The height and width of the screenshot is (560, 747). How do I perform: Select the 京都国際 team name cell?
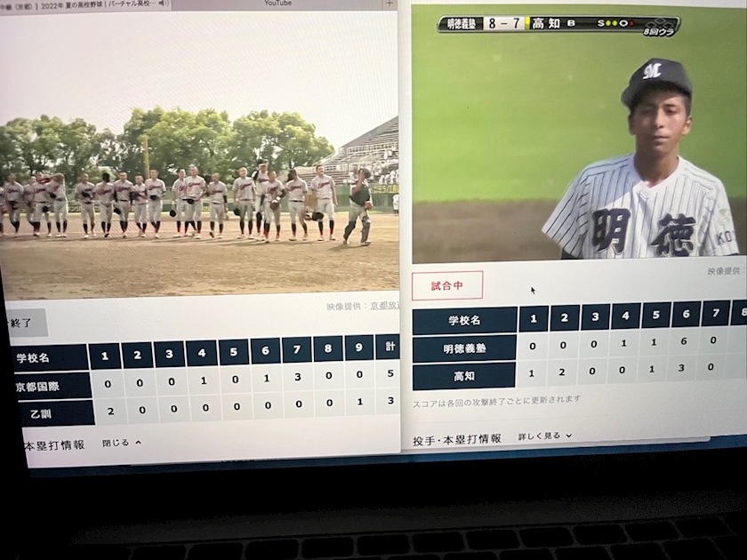pyautogui.click(x=46, y=387)
